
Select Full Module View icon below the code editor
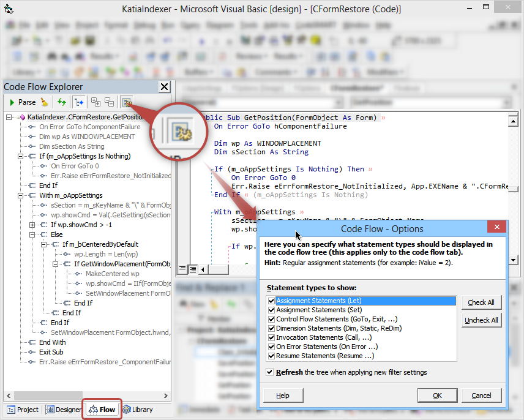[193, 269]
